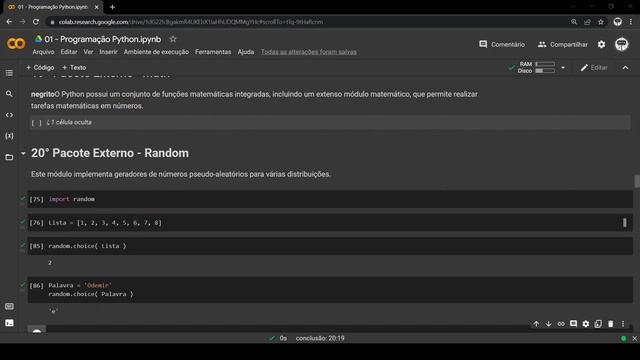
Task: Go back in browser history
Action: [x=9, y=22]
